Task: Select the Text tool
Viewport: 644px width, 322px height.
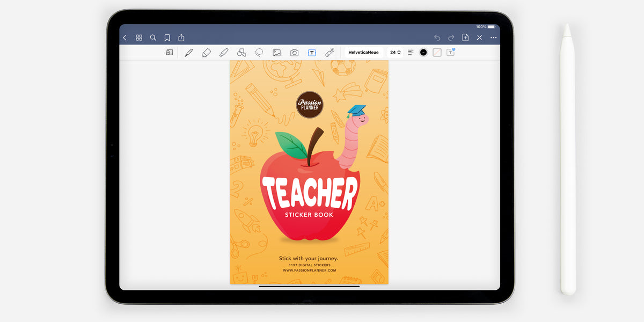Action: pyautogui.click(x=312, y=52)
